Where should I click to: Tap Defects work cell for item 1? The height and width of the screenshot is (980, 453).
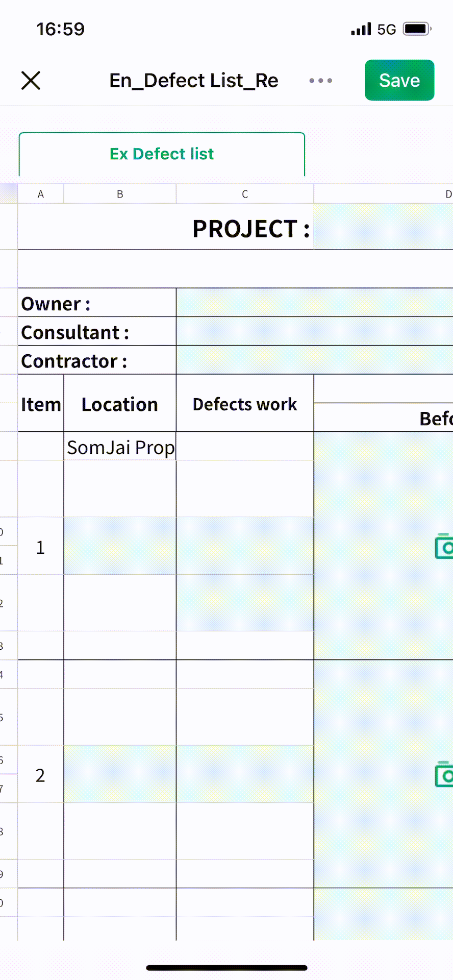[x=245, y=546]
